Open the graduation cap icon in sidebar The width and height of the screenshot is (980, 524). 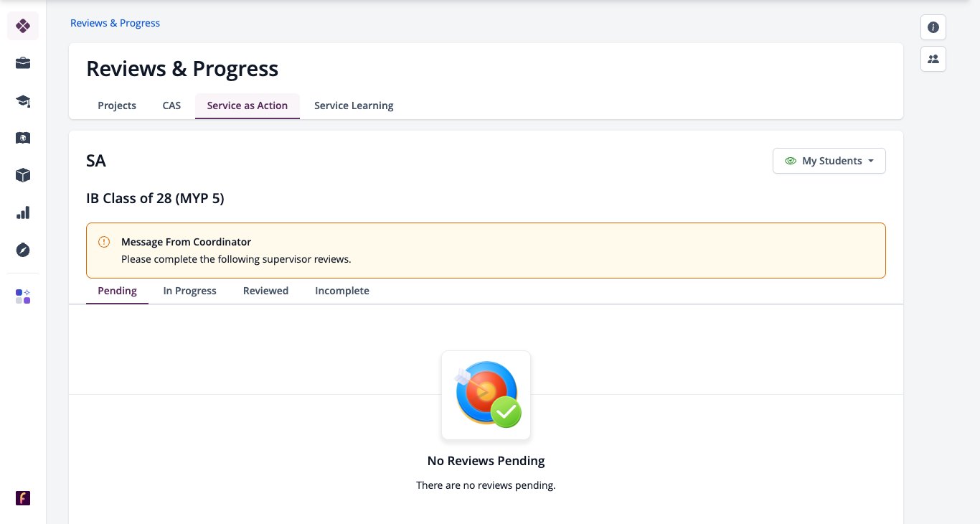click(23, 100)
